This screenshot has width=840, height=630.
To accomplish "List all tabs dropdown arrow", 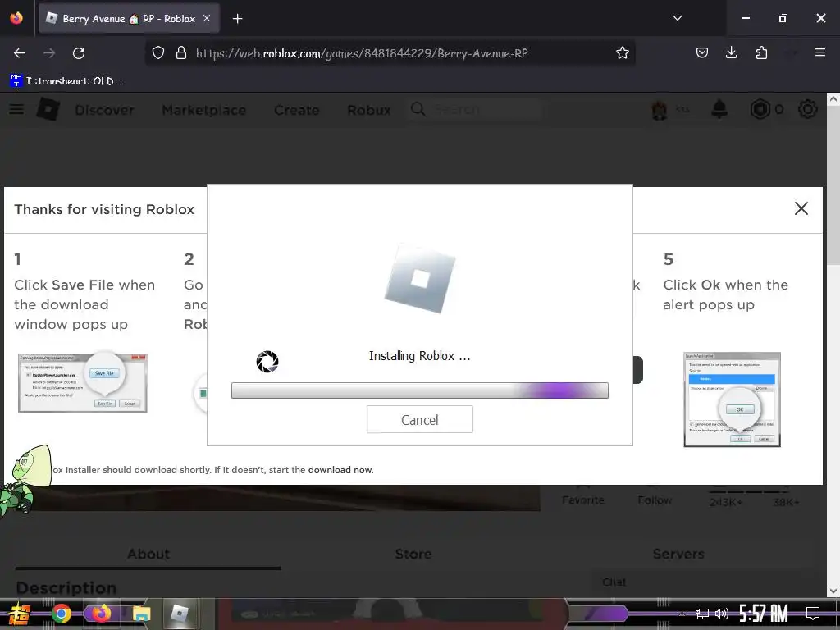I will [x=677, y=18].
